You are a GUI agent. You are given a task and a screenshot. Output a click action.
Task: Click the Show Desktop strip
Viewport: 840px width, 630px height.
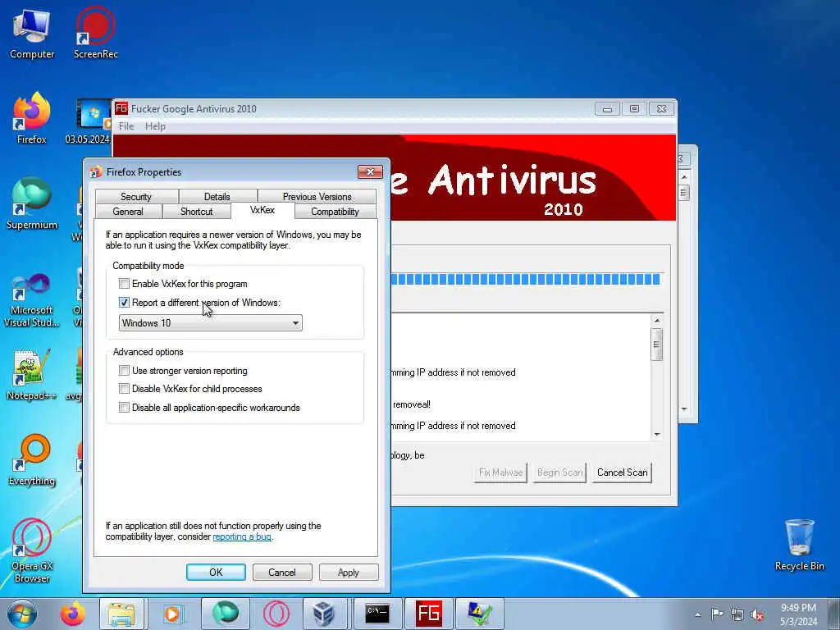pyautogui.click(x=833, y=614)
